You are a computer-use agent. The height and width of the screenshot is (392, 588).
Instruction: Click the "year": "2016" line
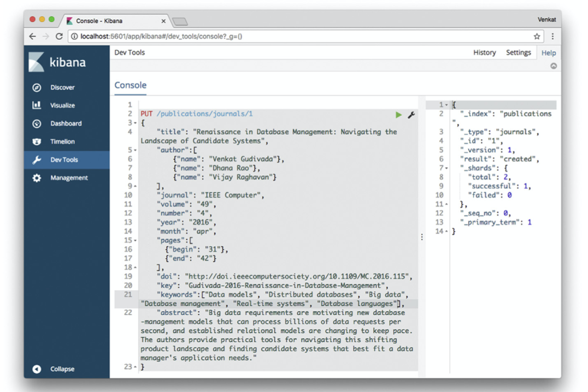(186, 222)
